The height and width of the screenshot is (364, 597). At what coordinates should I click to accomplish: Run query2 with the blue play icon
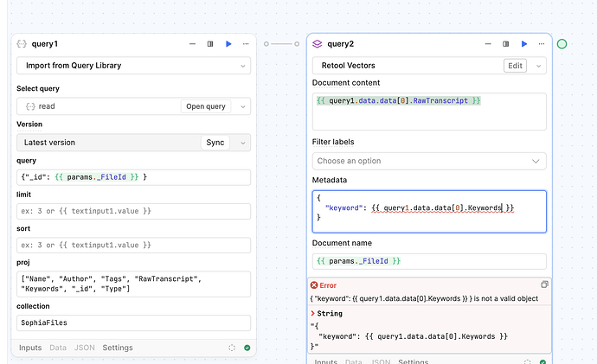coord(524,44)
